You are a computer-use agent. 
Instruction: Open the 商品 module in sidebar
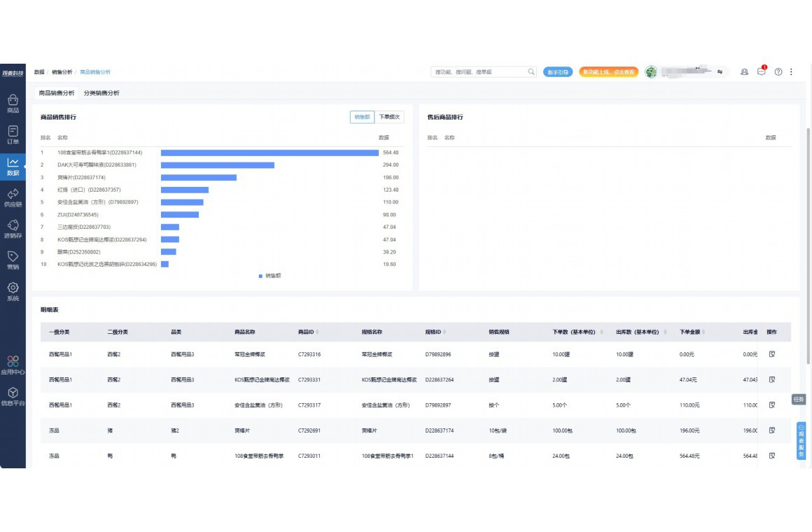coord(13,103)
